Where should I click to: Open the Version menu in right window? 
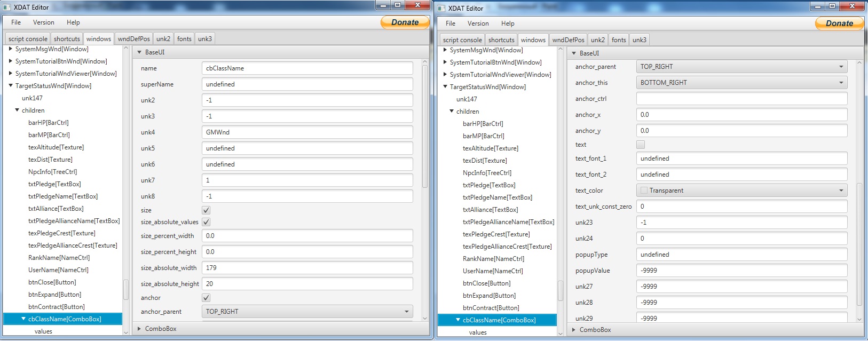click(x=478, y=23)
